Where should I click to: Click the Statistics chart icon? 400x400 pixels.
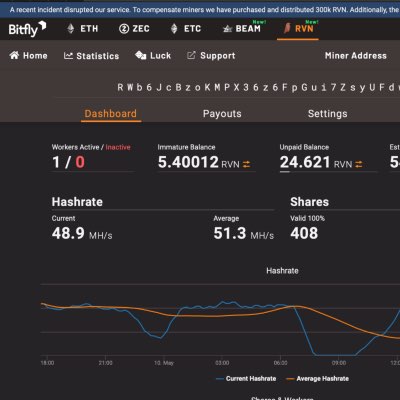click(68, 56)
